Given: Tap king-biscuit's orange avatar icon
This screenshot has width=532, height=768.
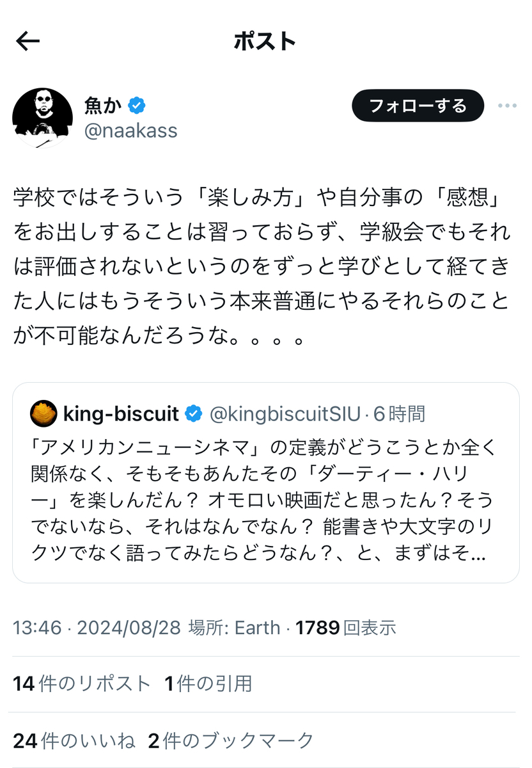Looking at the screenshot, I should [43, 414].
